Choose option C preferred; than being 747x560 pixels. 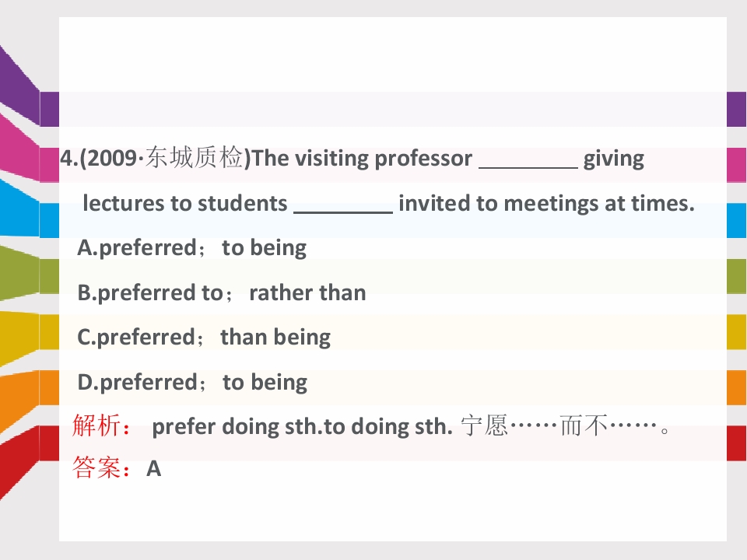pos(204,338)
